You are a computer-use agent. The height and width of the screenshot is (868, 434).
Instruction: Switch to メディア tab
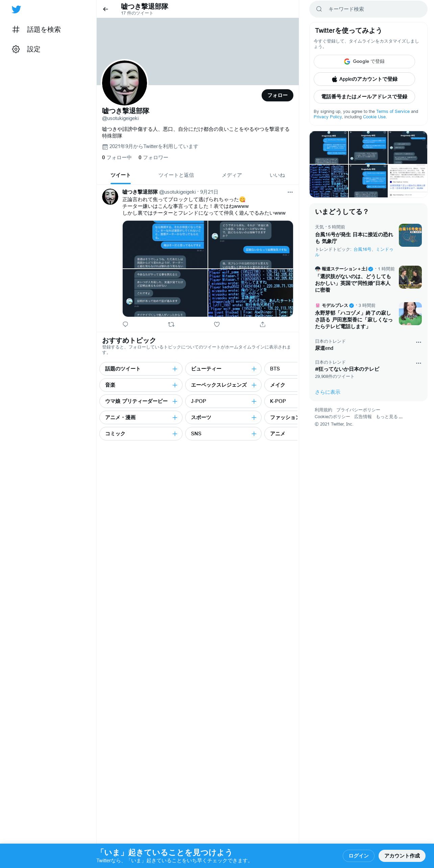(x=232, y=175)
